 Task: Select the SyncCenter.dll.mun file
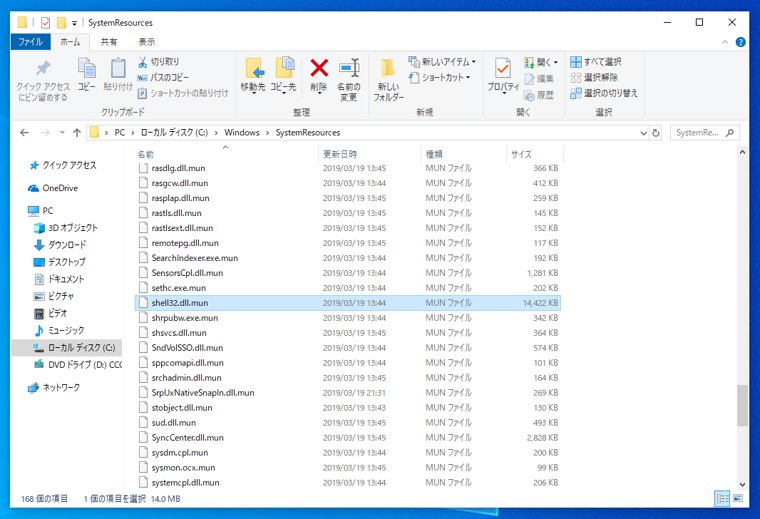coord(348,438)
